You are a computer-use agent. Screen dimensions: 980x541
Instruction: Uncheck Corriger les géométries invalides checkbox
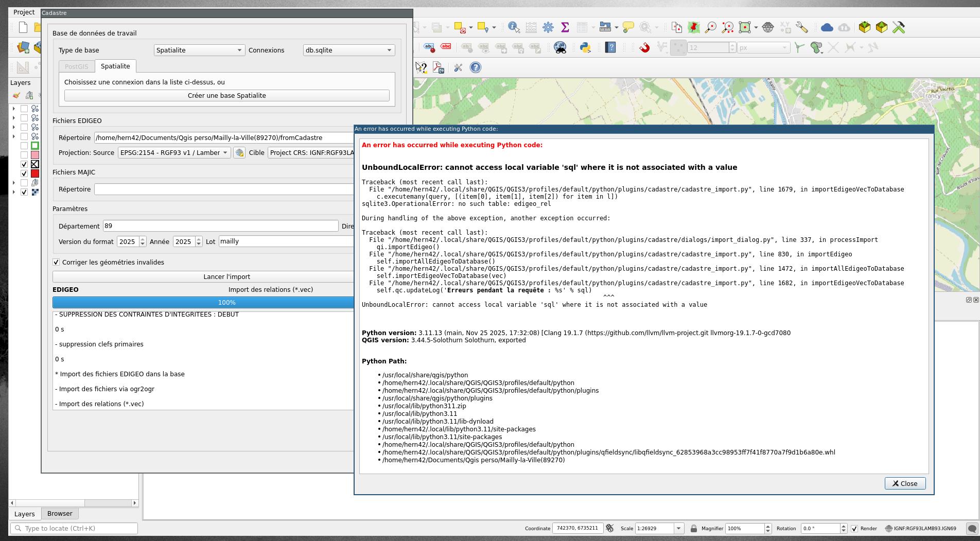coord(56,263)
